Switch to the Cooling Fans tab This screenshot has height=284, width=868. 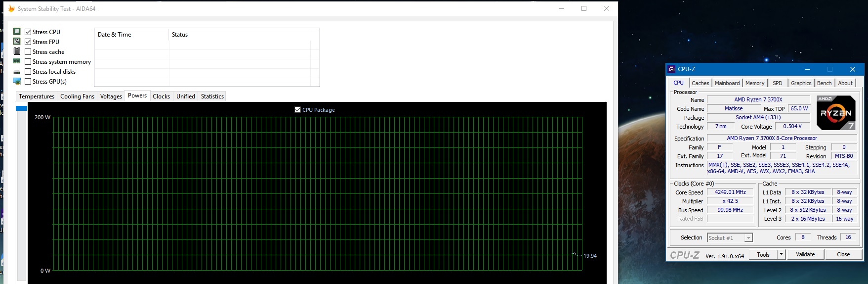pos(77,96)
